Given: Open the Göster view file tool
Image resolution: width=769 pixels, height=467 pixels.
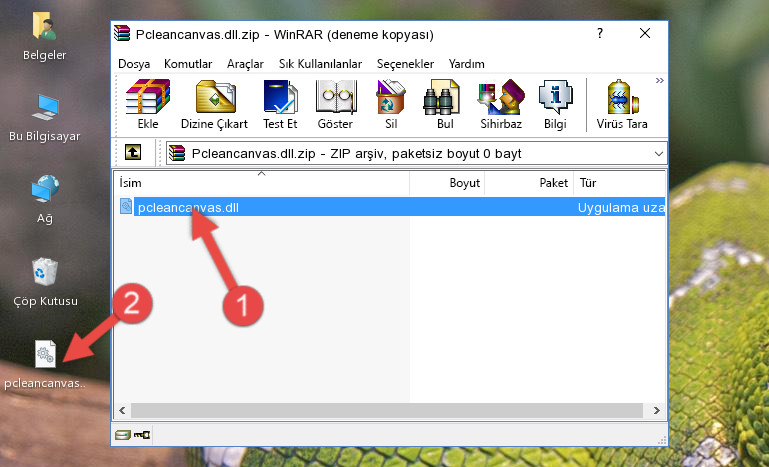Looking at the screenshot, I should [335, 104].
